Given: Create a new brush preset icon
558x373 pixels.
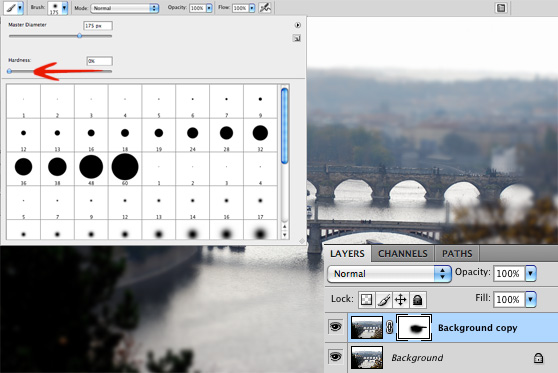Looking at the screenshot, I should 296,38.
